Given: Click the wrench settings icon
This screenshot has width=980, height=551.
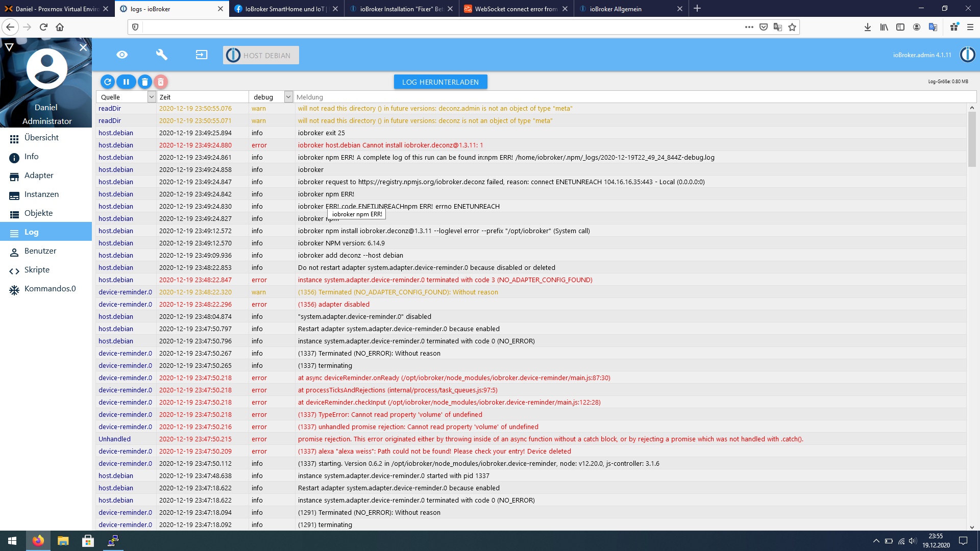Looking at the screenshot, I should [x=162, y=55].
